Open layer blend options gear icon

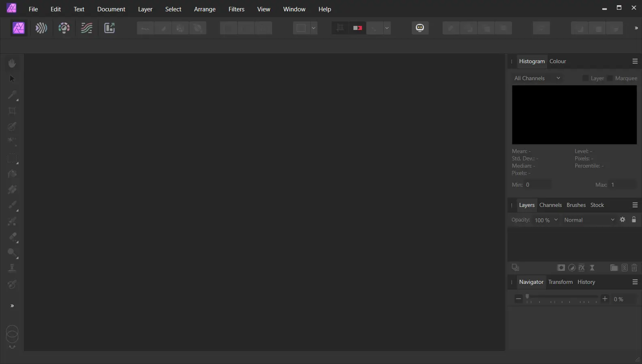[623, 219]
